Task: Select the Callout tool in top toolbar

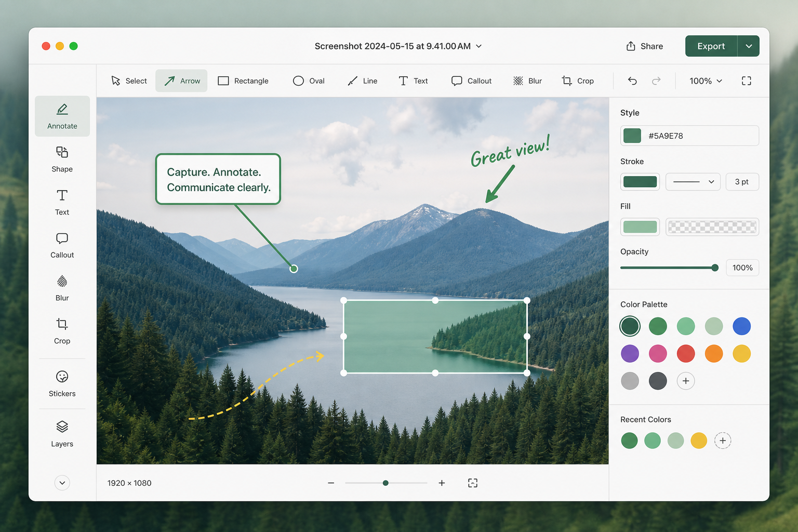Action: pyautogui.click(x=471, y=81)
